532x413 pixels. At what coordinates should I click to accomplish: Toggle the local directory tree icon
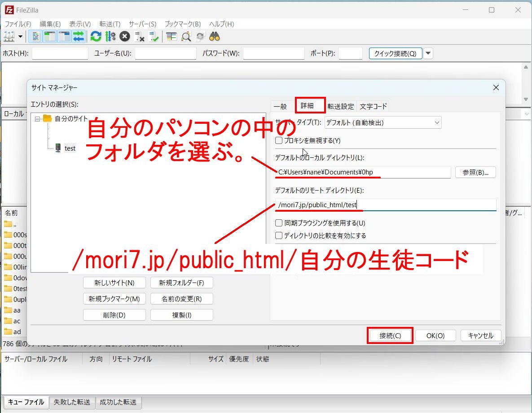point(50,37)
